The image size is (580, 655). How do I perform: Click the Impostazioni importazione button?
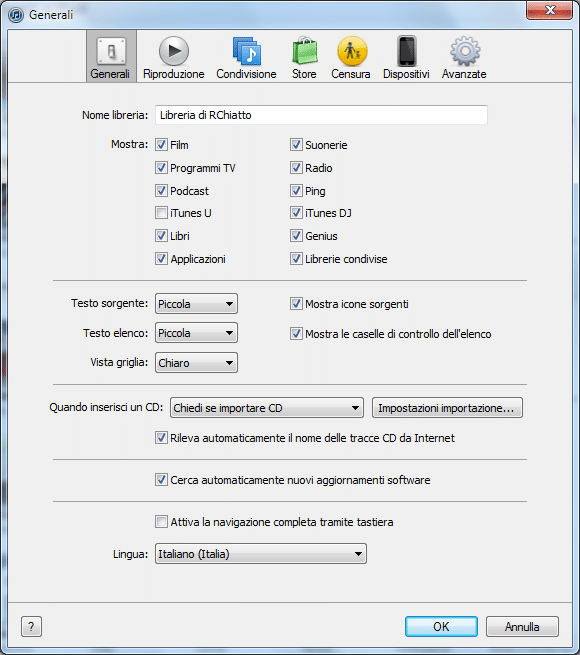[447, 408]
